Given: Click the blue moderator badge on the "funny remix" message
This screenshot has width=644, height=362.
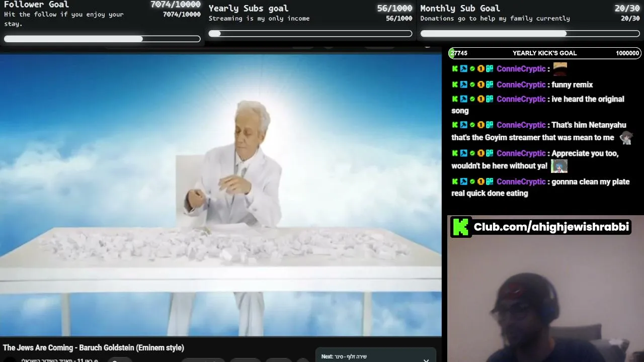Looking at the screenshot, I should pyautogui.click(x=463, y=85).
